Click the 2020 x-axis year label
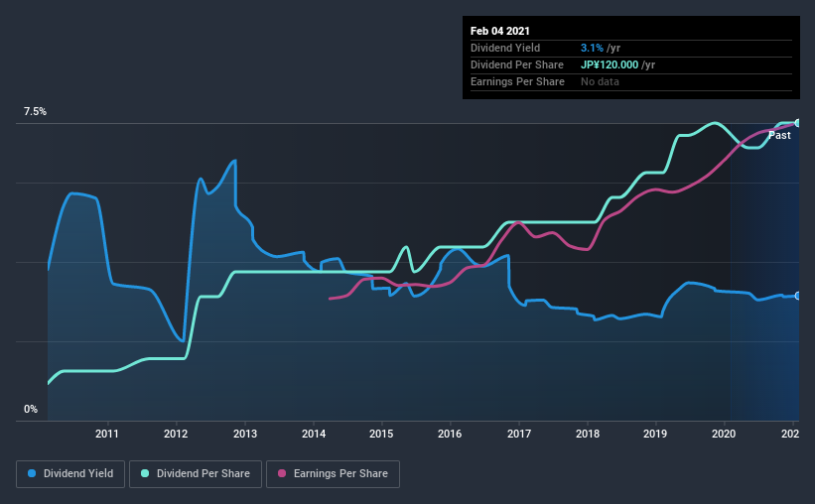The image size is (815, 504). point(724,434)
